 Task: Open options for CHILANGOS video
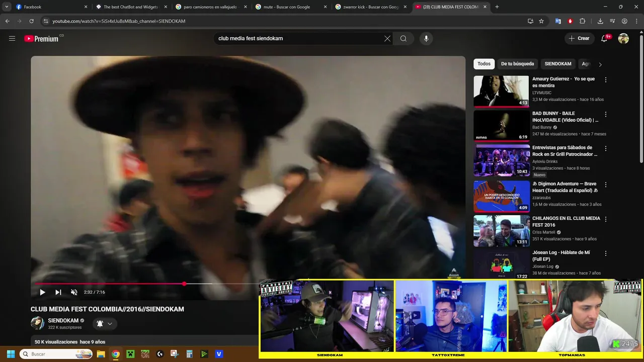(x=606, y=219)
